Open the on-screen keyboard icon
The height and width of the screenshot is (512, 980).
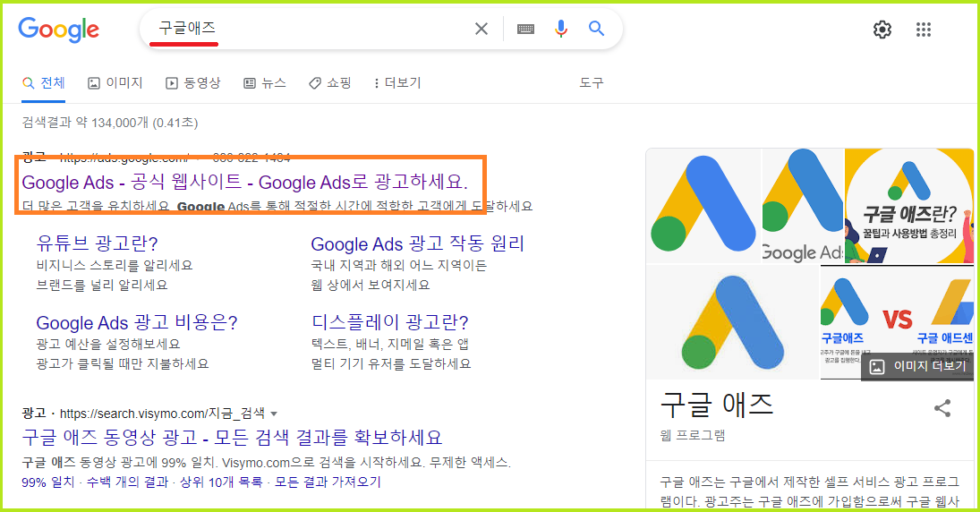(525, 29)
